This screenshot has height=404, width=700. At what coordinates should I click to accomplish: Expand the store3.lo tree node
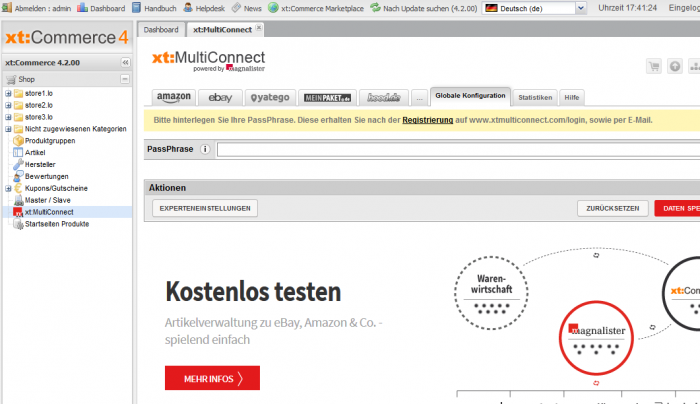click(x=8, y=117)
